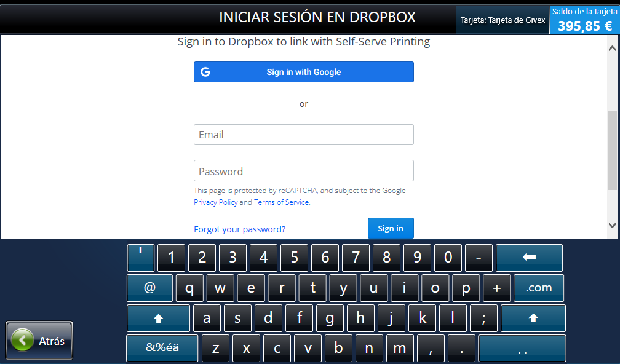
Task: Tap the letter b key
Action: pyautogui.click(x=338, y=349)
